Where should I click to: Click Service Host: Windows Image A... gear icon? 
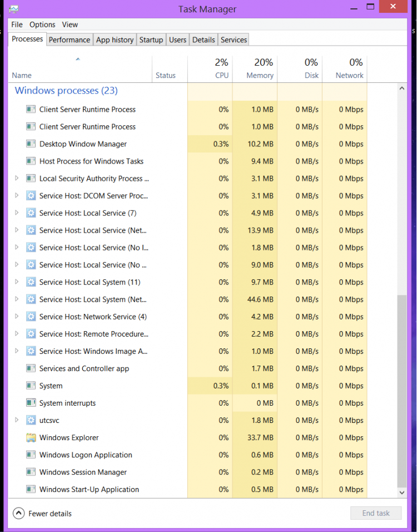click(x=31, y=351)
